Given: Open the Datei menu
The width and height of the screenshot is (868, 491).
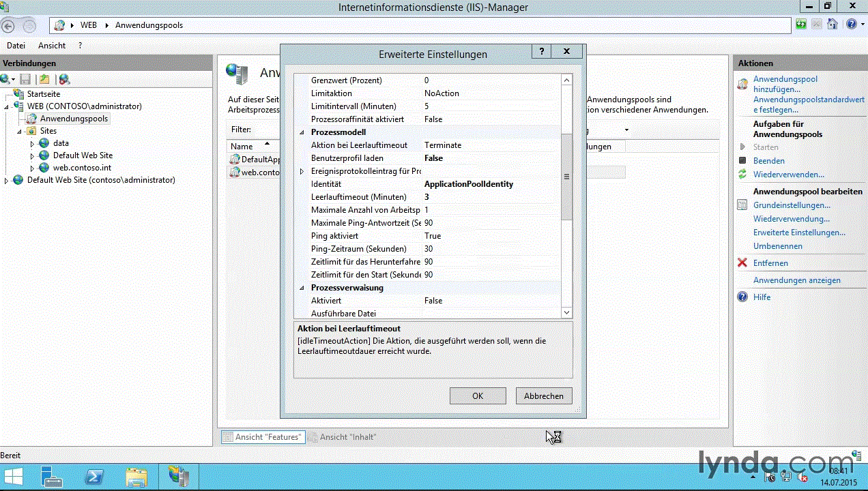Looking at the screenshot, I should [16, 46].
